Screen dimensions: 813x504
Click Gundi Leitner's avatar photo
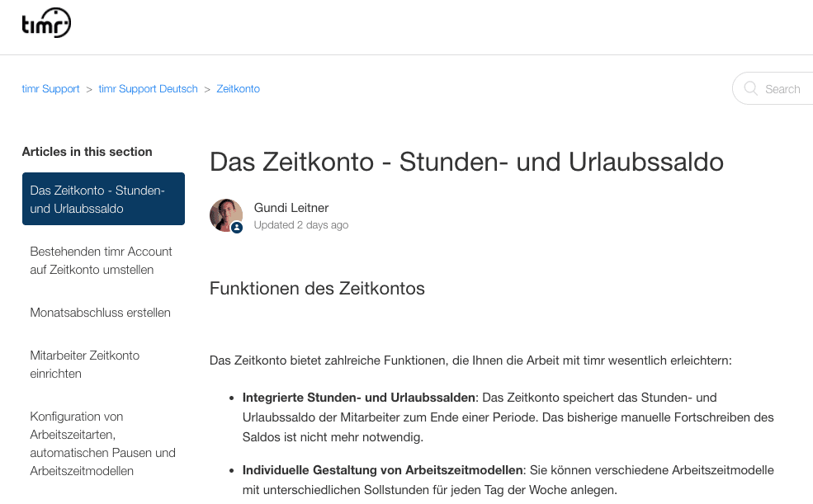tap(226, 215)
